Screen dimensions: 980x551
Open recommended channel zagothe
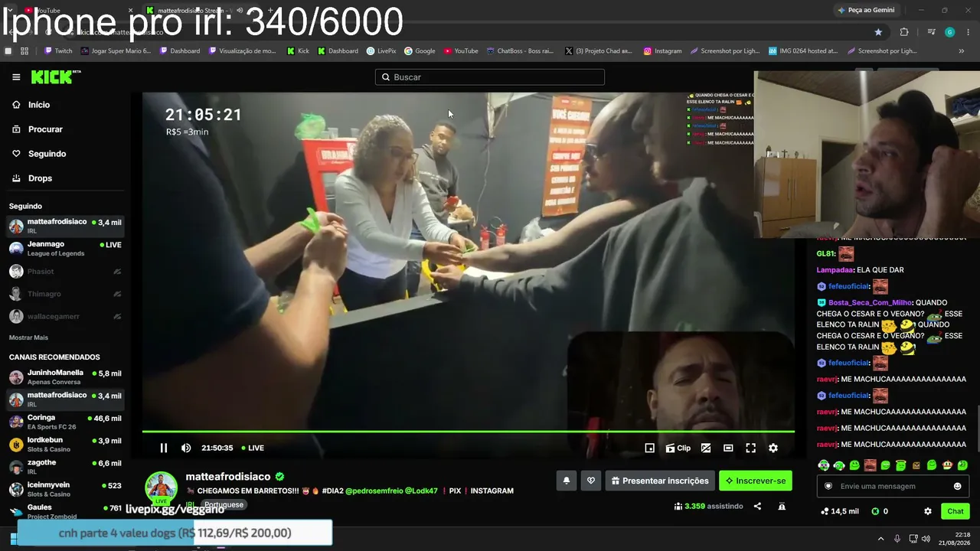(65, 467)
